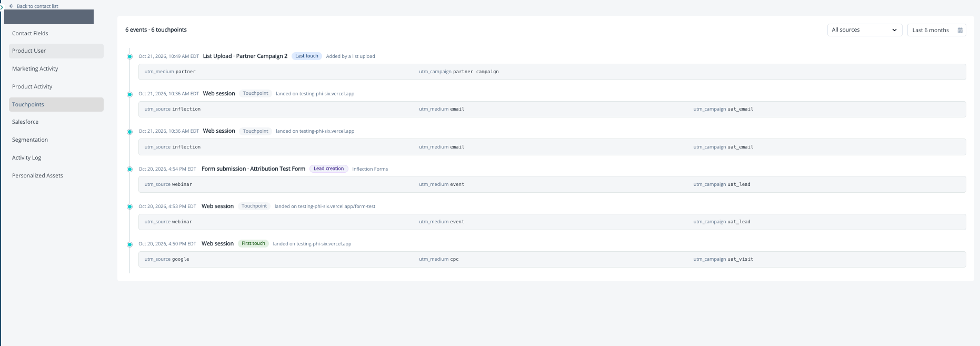Click timeline marker for Form submission event

pyautogui.click(x=129, y=169)
